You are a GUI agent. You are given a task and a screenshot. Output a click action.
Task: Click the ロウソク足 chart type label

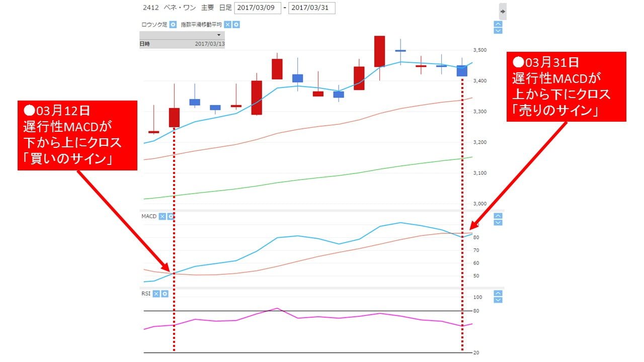(x=154, y=24)
